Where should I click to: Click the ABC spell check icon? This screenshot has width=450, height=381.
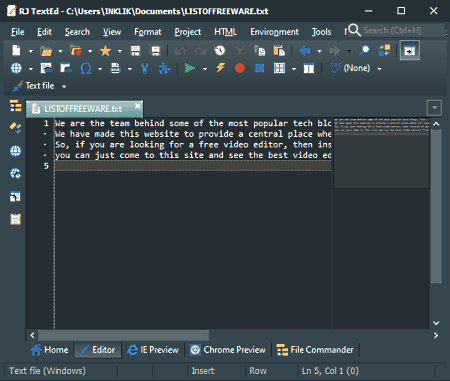(335, 68)
